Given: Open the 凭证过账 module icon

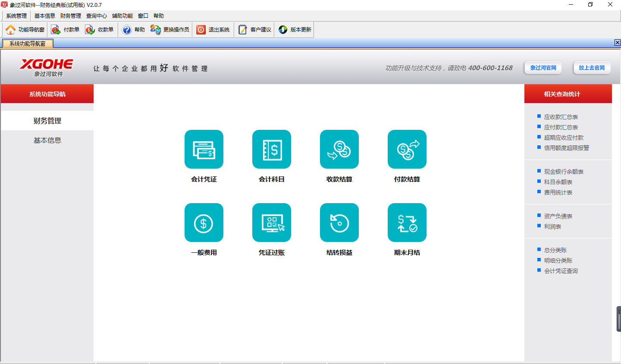Looking at the screenshot, I should (272, 223).
